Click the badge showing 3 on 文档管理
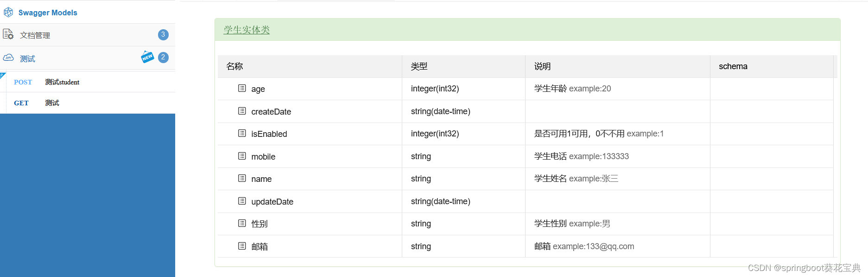This screenshot has width=868, height=277. point(163,34)
